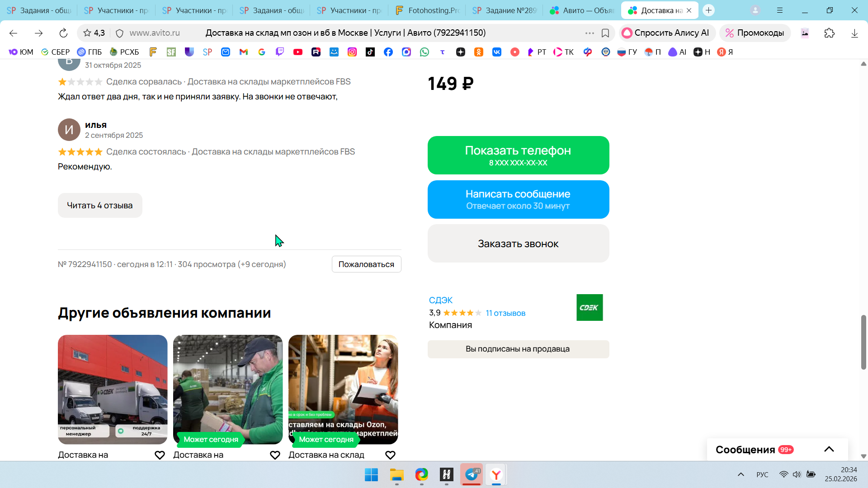Open the WhatsApp bookmark icon
The height and width of the screenshot is (488, 868).
(x=425, y=52)
